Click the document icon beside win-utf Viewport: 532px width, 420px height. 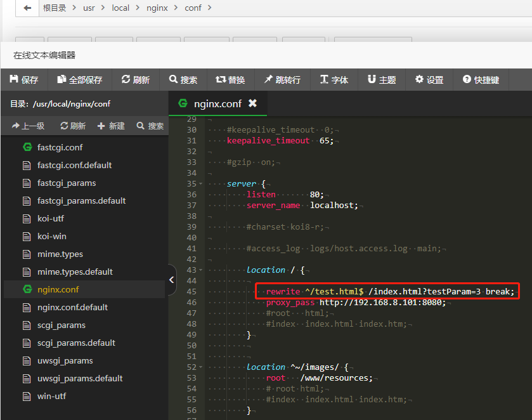pos(27,397)
